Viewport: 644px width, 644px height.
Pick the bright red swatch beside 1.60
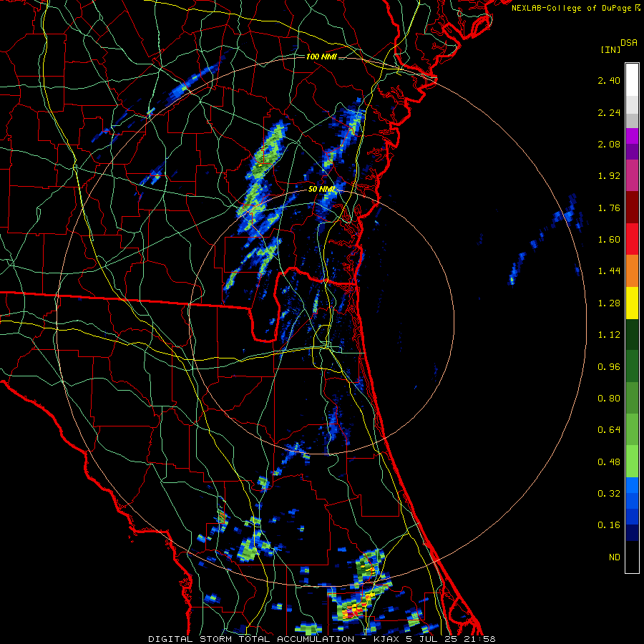coord(632,239)
